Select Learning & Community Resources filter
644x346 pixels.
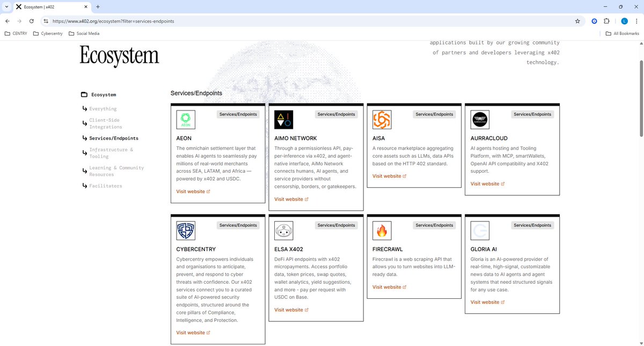pos(116,171)
